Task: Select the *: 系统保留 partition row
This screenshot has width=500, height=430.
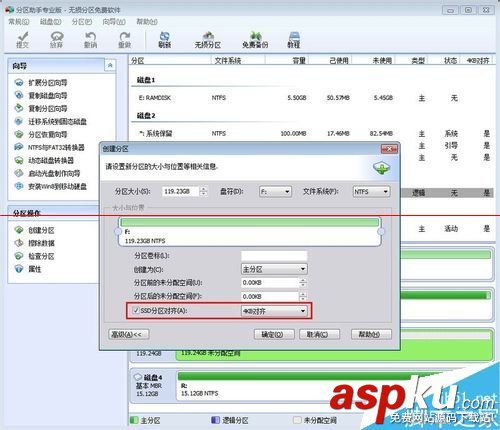Action: [x=312, y=133]
